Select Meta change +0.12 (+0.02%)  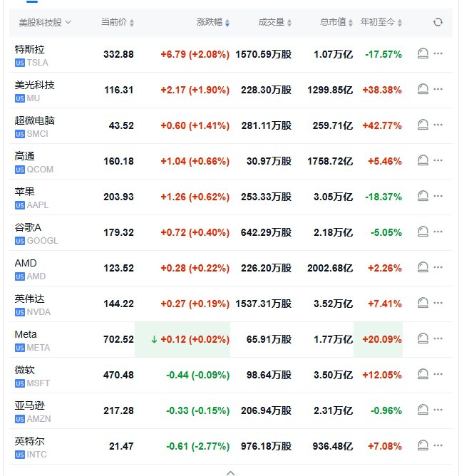195,339
